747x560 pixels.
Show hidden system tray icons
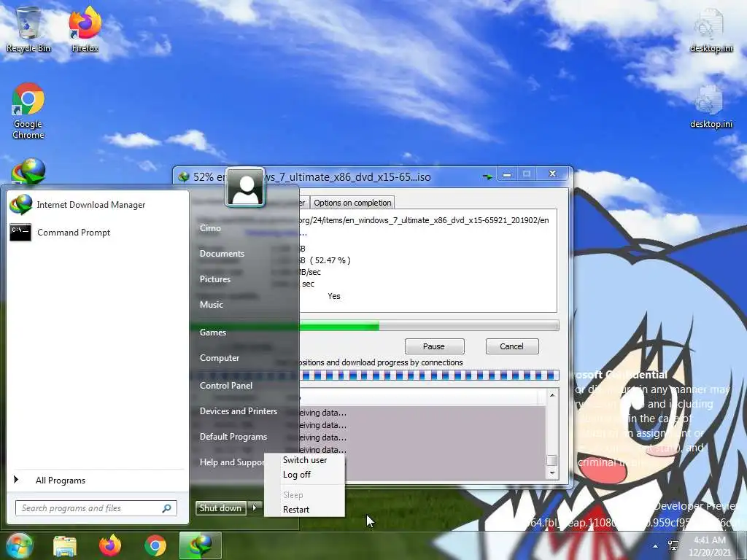tap(656, 546)
